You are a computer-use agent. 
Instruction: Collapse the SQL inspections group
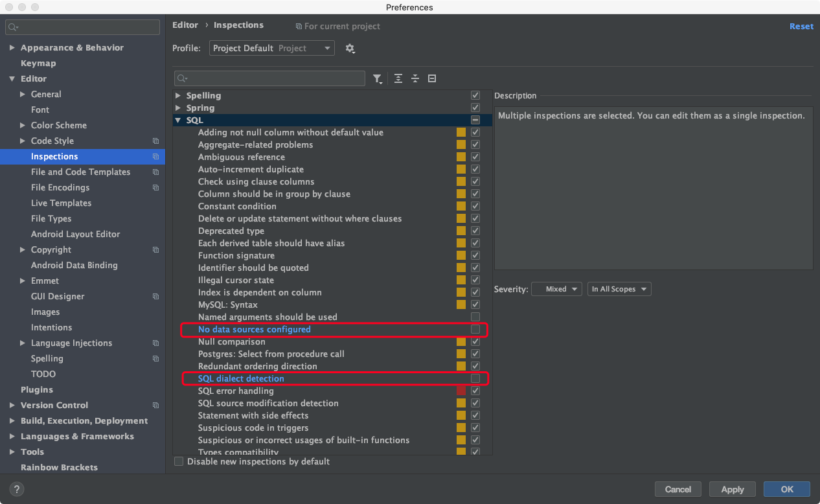178,120
